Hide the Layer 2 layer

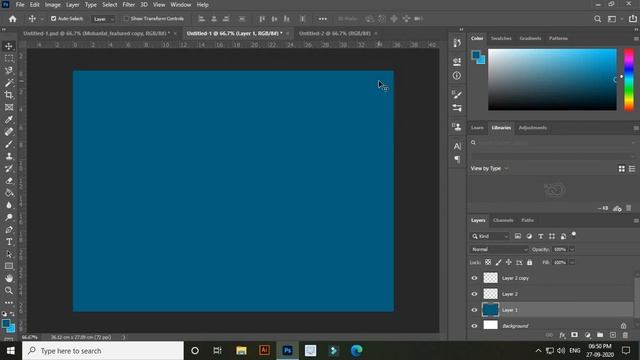tap(474, 294)
